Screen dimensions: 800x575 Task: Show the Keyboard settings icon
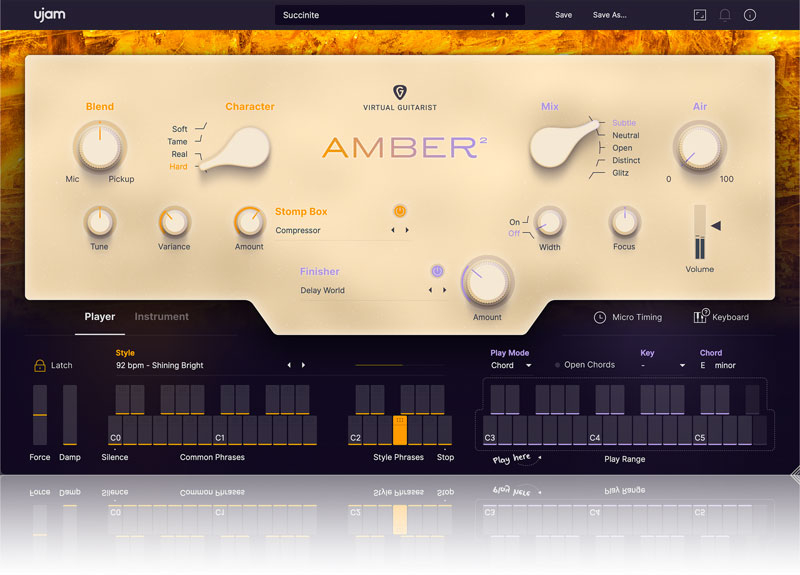700,317
